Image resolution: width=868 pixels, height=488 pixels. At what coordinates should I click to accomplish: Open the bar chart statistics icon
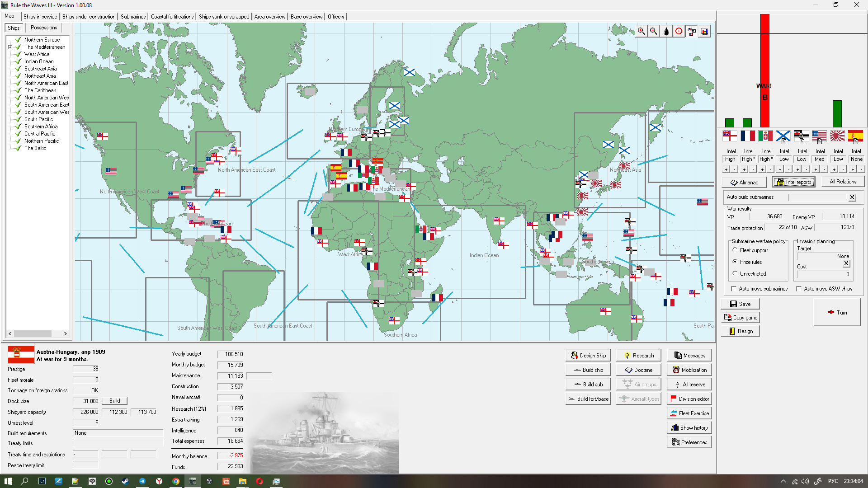[x=704, y=31]
